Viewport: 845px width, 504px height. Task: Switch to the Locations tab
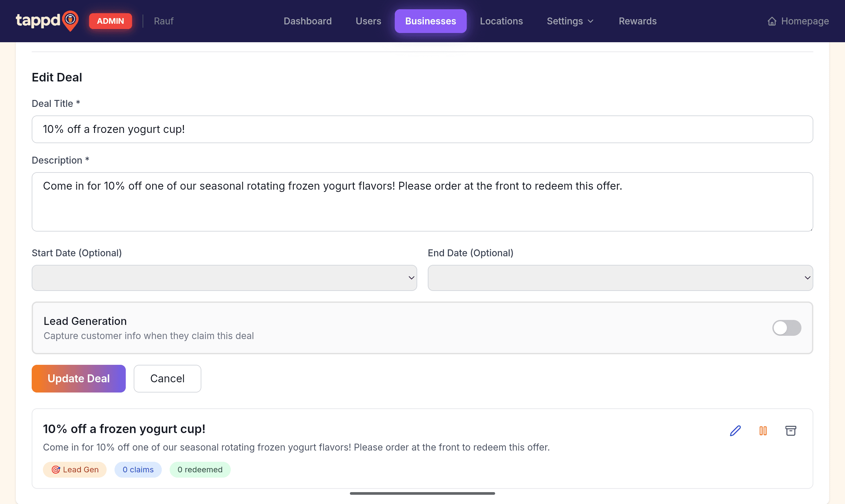(x=501, y=21)
